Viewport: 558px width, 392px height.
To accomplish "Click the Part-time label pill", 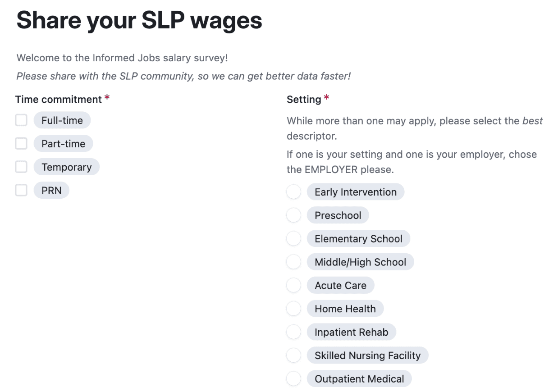I will (x=63, y=144).
